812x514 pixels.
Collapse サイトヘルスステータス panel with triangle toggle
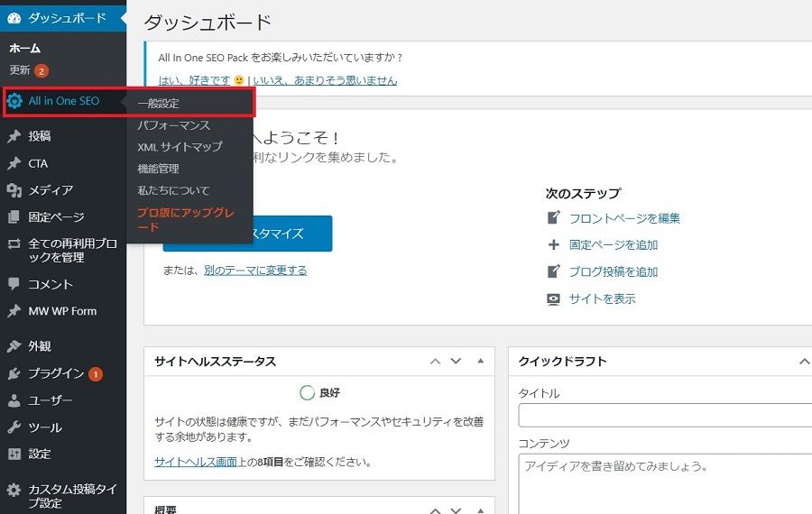480,362
